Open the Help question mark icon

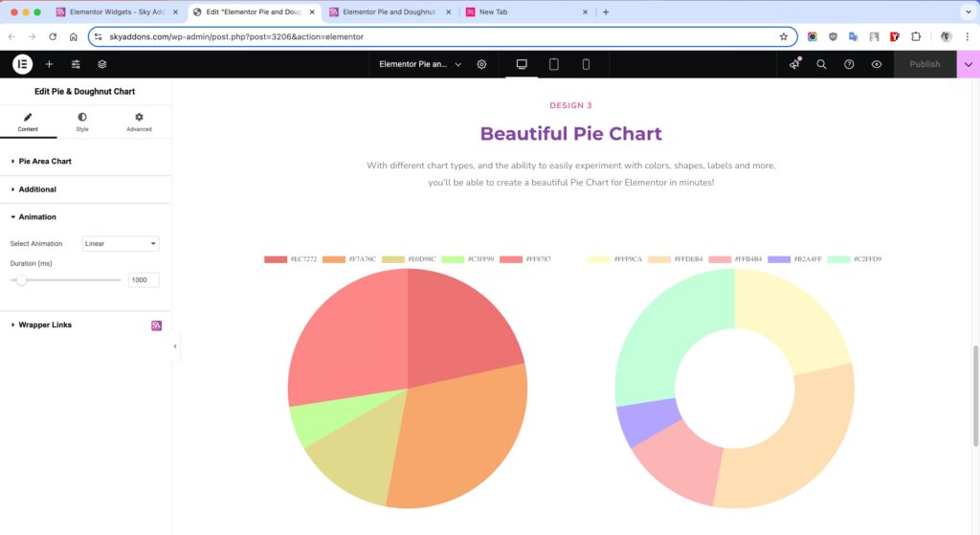tap(849, 64)
